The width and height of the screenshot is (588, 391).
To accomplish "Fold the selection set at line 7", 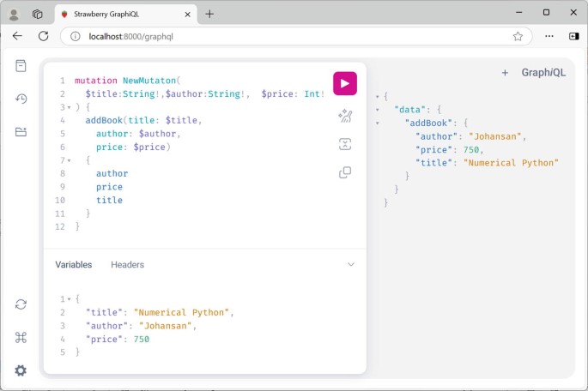I will (x=69, y=160).
